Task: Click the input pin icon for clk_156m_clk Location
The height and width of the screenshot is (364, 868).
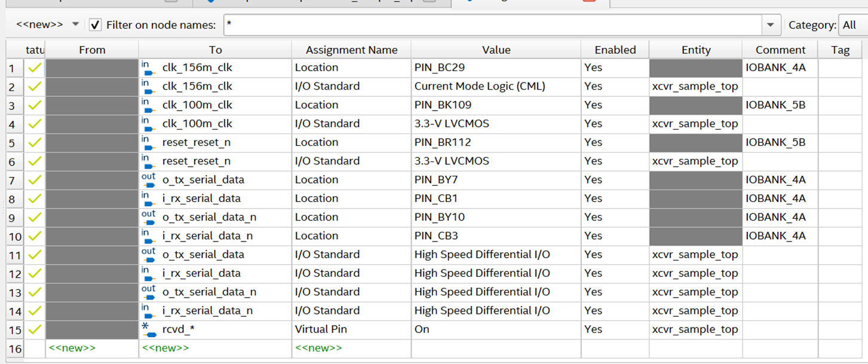Action: [x=148, y=68]
